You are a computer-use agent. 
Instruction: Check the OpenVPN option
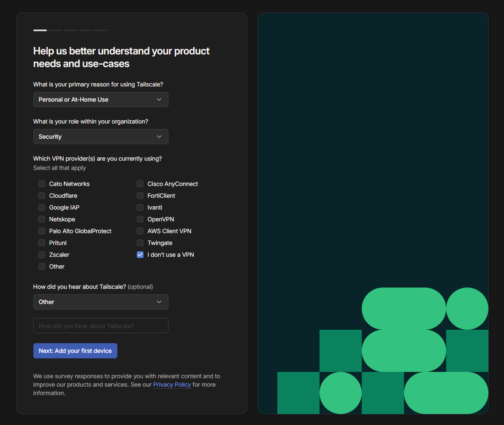click(x=140, y=219)
